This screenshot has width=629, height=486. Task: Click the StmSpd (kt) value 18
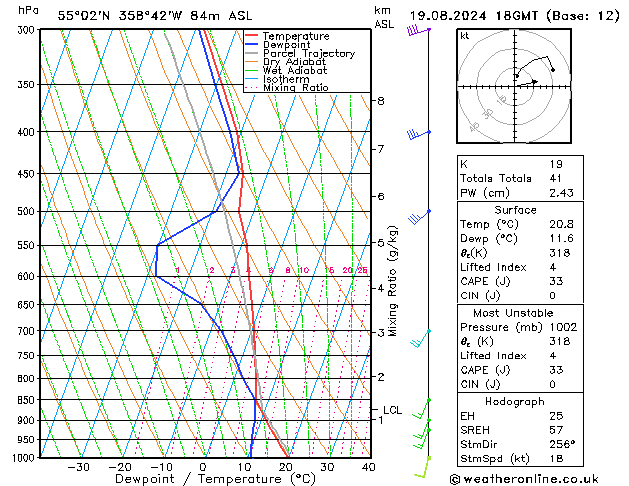point(556,458)
